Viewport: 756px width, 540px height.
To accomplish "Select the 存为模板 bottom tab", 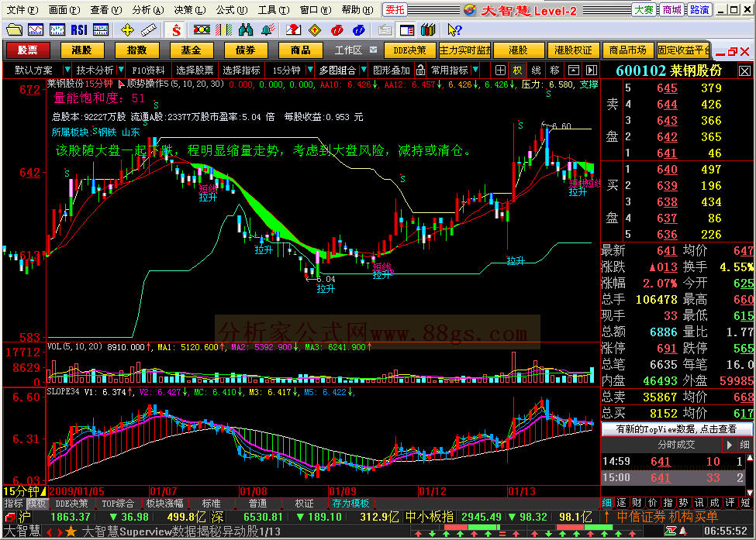I will tap(351, 504).
